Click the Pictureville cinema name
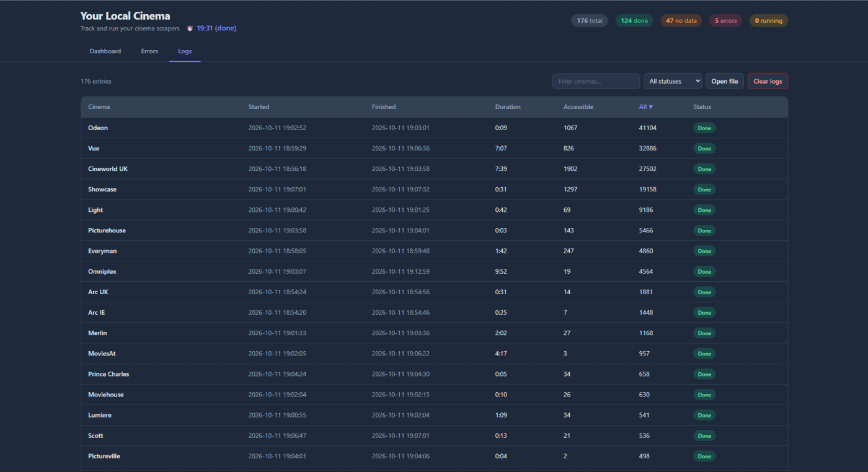 [x=104, y=456]
